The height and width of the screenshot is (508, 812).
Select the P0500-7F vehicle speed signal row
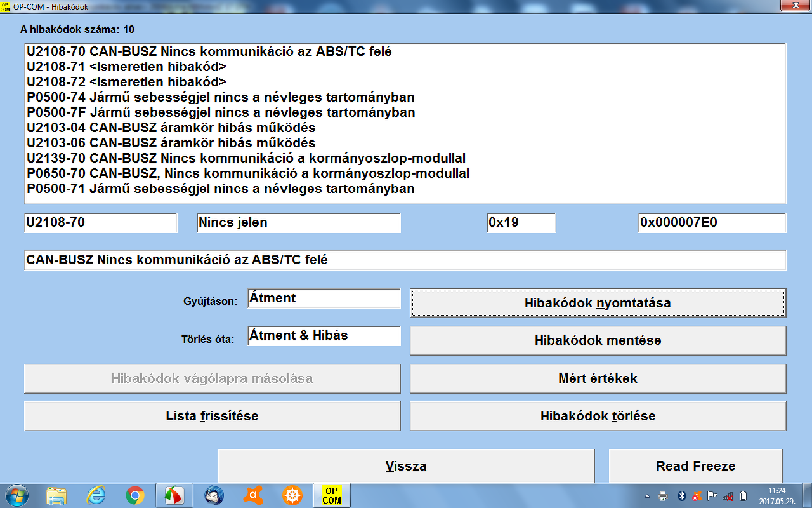click(x=405, y=112)
